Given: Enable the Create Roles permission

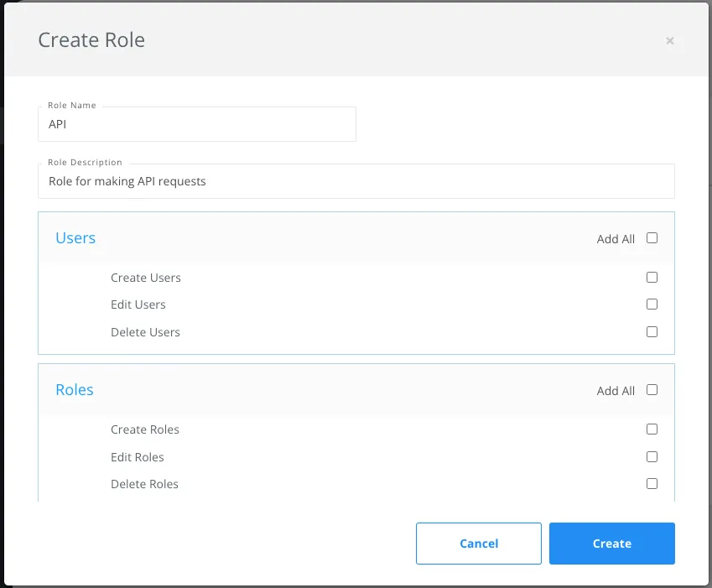Looking at the screenshot, I should point(652,429).
